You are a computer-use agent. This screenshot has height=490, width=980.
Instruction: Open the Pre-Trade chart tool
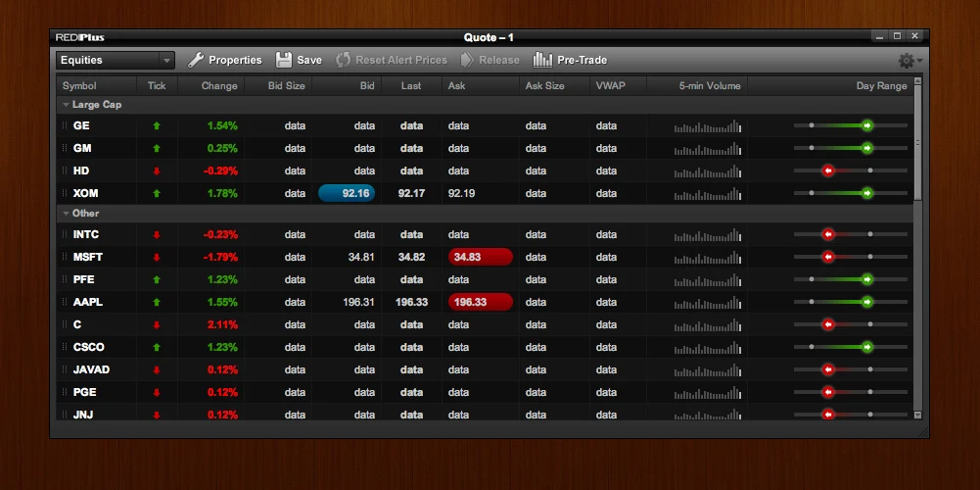point(570,60)
